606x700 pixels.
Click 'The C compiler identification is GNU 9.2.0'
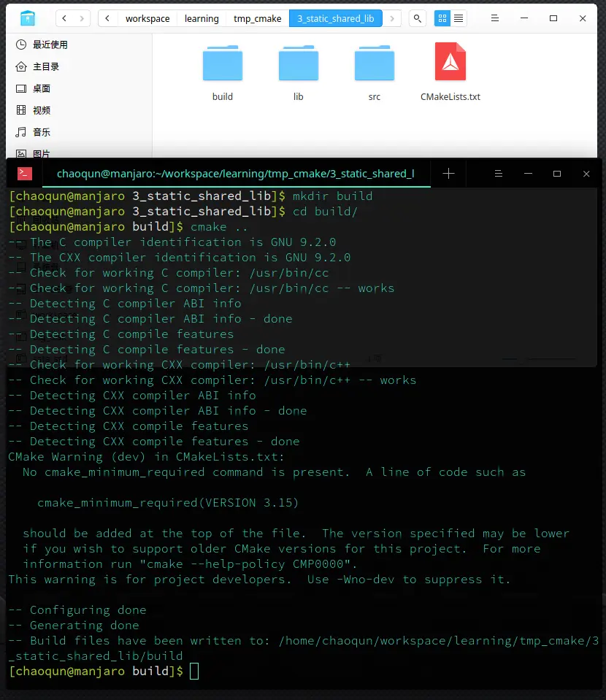click(183, 242)
